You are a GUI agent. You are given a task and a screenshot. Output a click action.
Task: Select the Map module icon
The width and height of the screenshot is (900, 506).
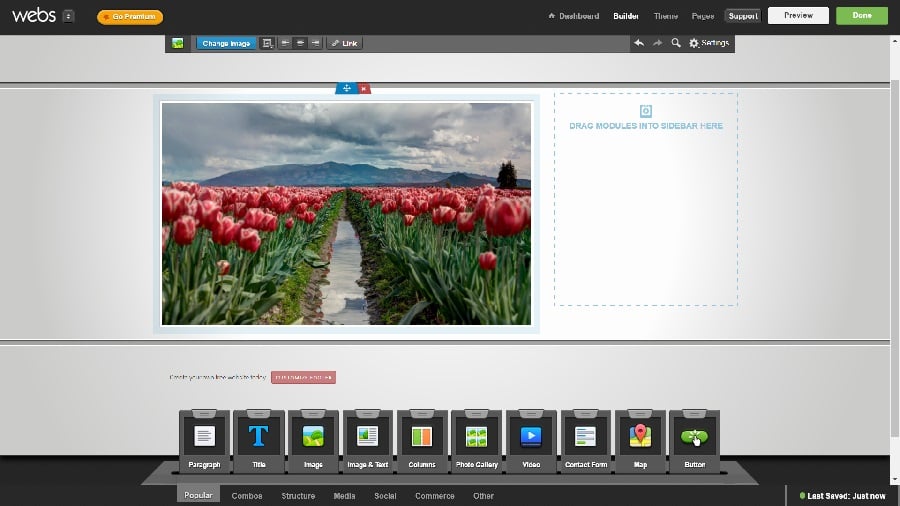(x=640, y=437)
